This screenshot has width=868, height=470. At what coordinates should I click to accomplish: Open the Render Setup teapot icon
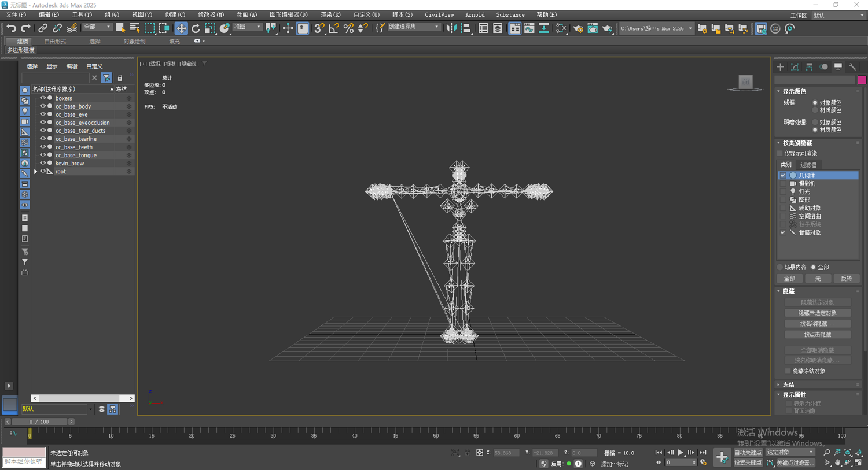pos(578,28)
